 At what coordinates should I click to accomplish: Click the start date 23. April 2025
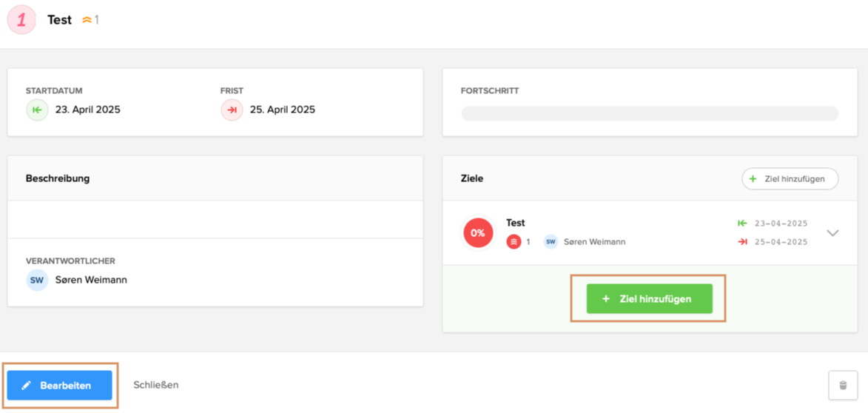tap(87, 110)
